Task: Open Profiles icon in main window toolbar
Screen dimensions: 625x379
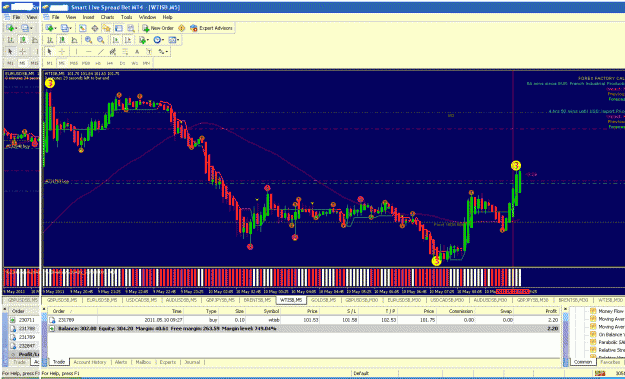Action: (65, 28)
